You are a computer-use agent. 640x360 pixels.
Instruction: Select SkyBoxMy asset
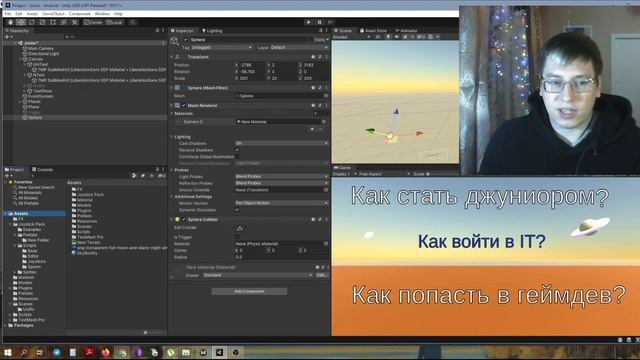coord(85,253)
